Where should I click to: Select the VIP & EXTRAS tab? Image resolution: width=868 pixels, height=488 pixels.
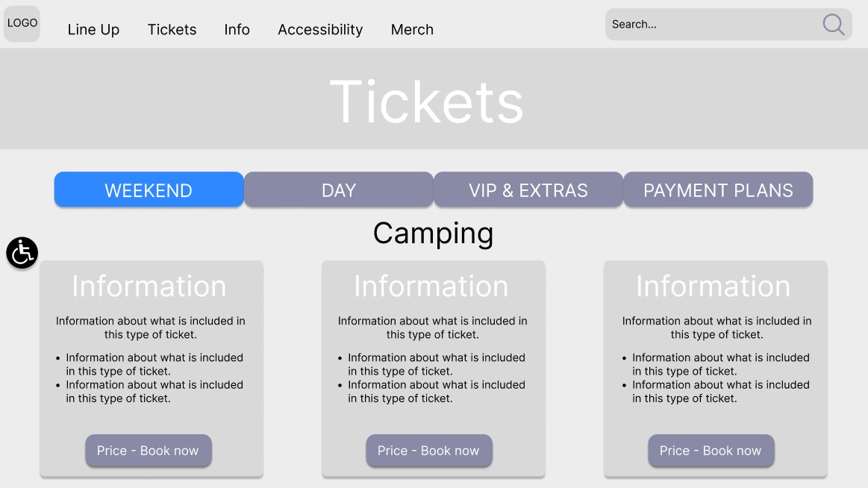[x=528, y=190]
